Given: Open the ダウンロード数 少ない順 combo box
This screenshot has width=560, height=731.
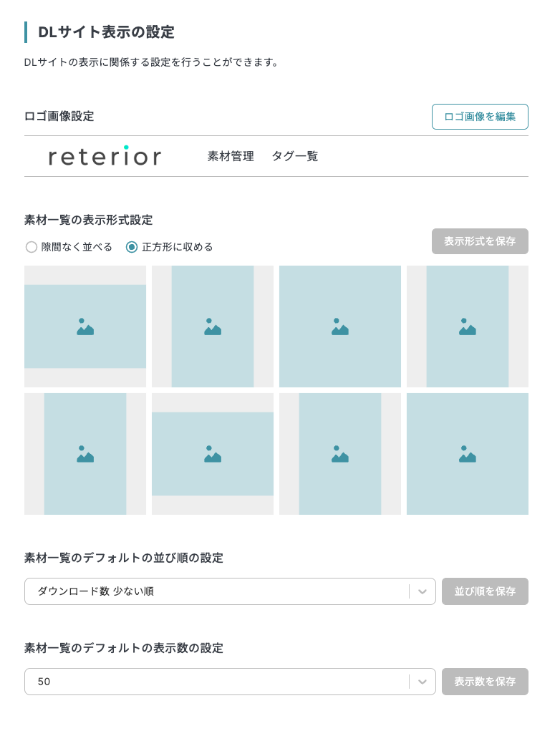Looking at the screenshot, I should tap(215, 591).
